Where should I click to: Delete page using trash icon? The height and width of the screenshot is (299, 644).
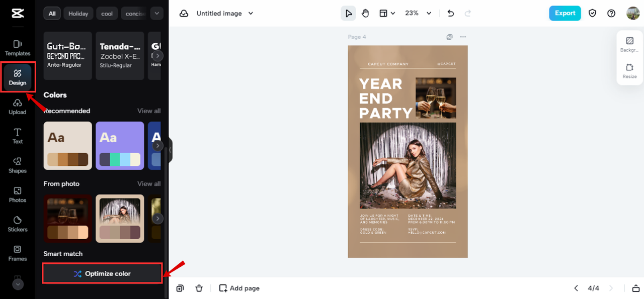(199, 288)
